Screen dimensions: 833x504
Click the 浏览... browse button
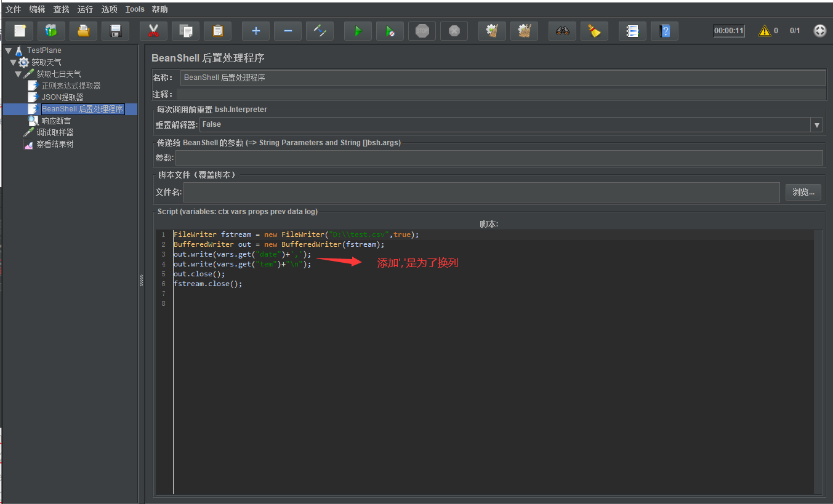pyautogui.click(x=803, y=193)
